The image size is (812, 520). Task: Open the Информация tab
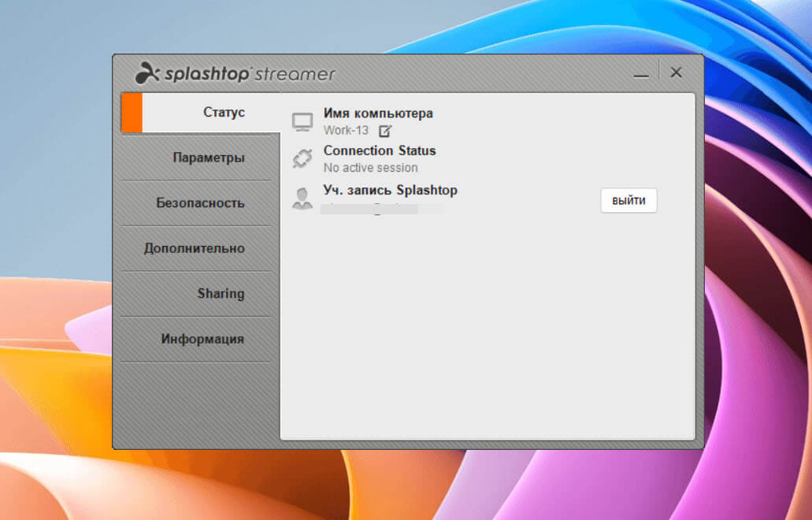[196, 339]
